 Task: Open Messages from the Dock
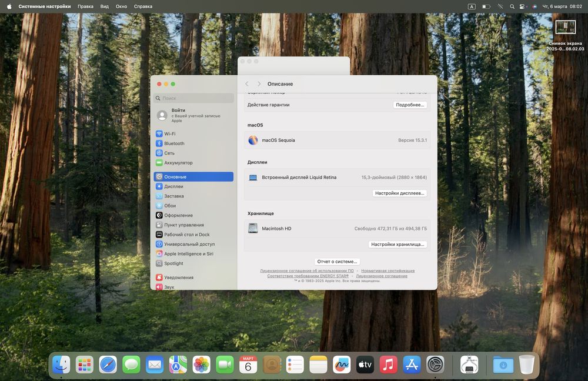[x=131, y=365]
